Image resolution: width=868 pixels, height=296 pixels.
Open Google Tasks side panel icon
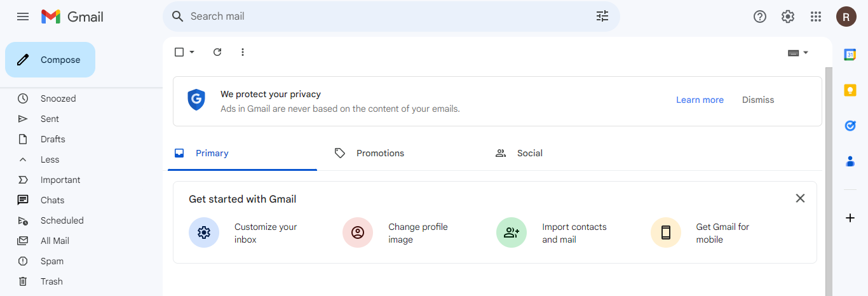tap(850, 126)
